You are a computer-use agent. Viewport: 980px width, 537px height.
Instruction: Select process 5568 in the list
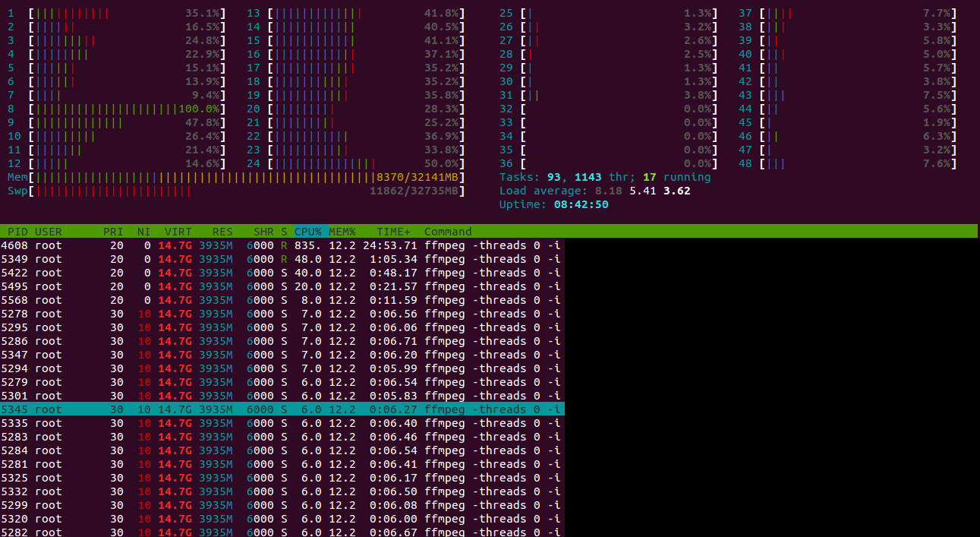pyautogui.click(x=281, y=300)
